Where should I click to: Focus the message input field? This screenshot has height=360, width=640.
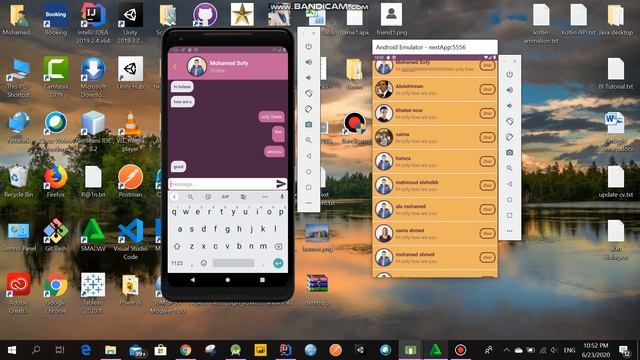pyautogui.click(x=222, y=184)
